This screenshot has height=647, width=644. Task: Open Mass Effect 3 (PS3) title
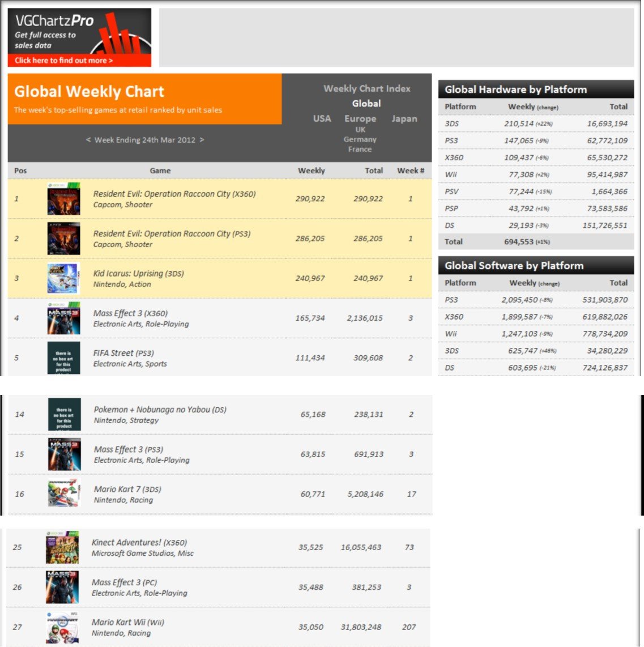click(129, 449)
